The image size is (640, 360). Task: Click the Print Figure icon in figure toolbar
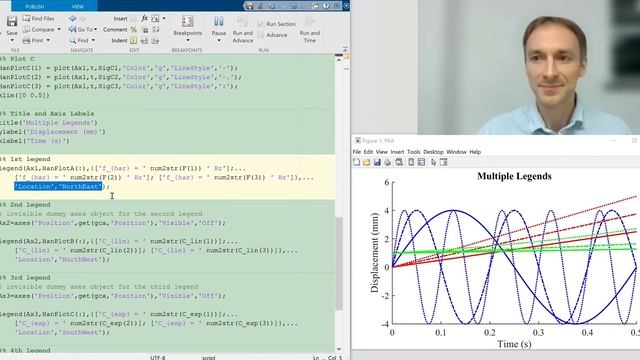387,162
